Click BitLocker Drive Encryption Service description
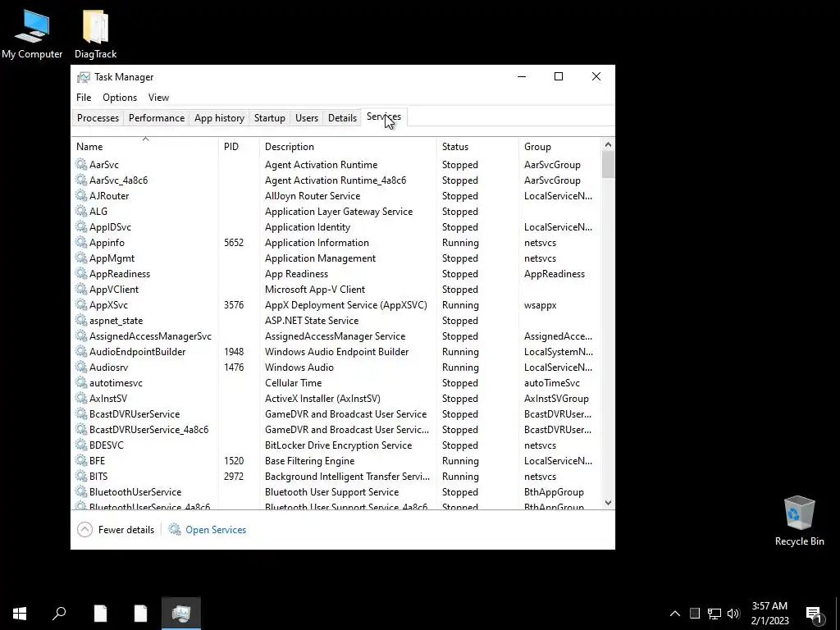Image resolution: width=840 pixels, height=630 pixels. 339,445
